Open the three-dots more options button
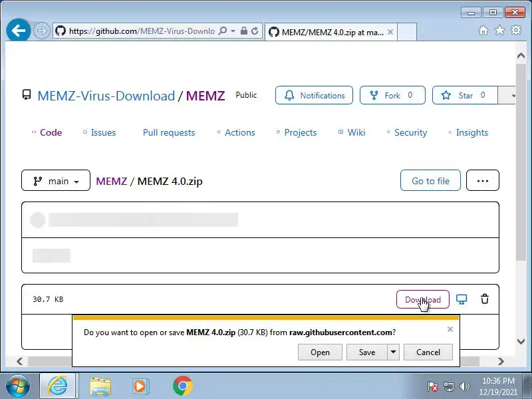This screenshot has height=399, width=532. point(483,180)
